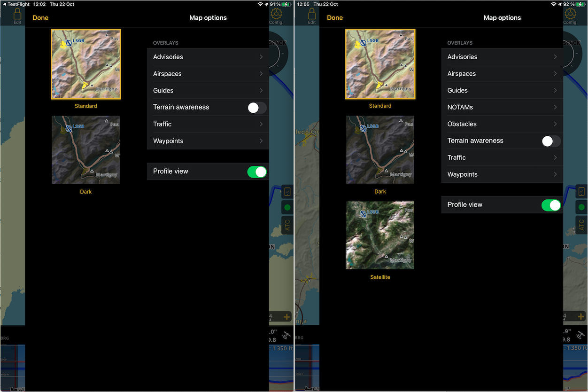Tap the ATC button in left screen

pos(287,226)
